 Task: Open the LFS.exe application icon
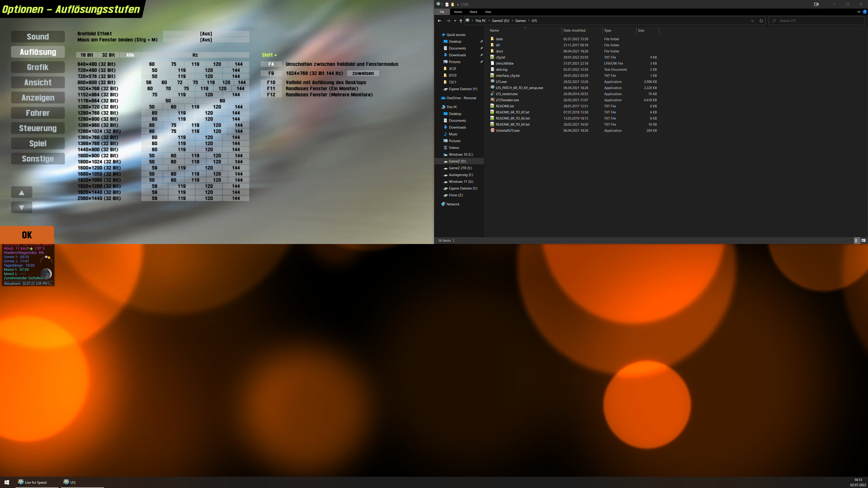pyautogui.click(x=492, y=82)
